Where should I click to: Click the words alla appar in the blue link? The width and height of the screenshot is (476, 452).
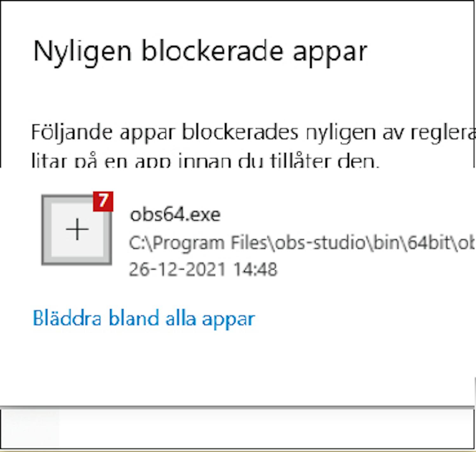[210, 319]
